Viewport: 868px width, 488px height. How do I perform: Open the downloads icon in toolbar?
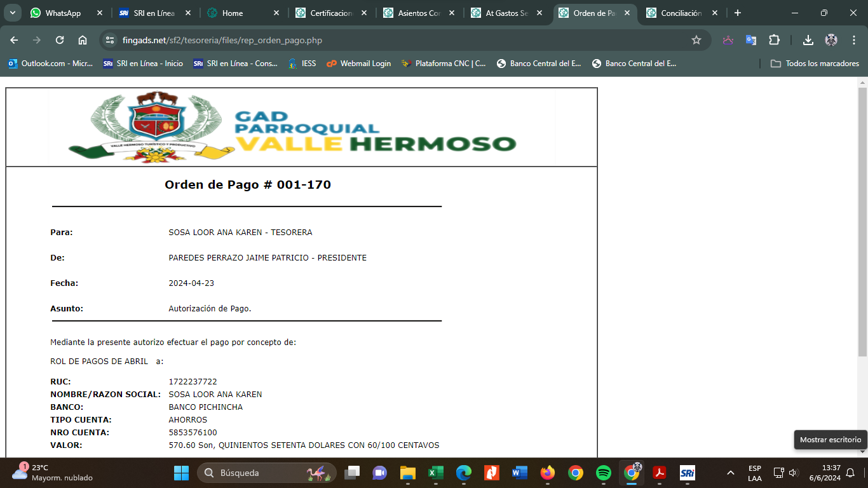[808, 40]
